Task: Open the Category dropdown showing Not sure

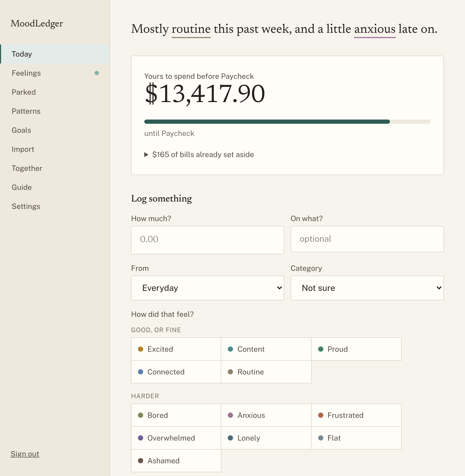Action: point(367,288)
